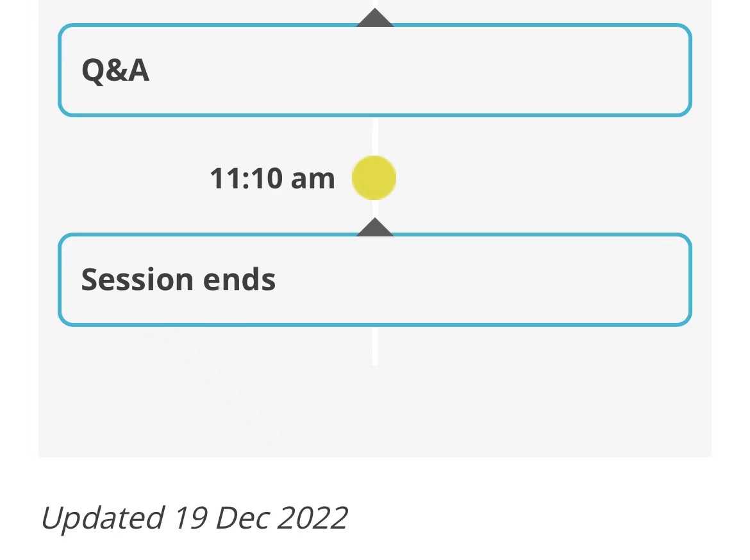Click the word Updated in footer
The image size is (750, 560).
click(103, 518)
